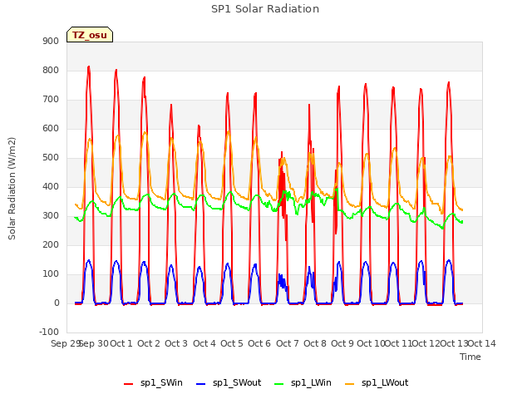This screenshot has height=399, width=532.
Task: Click the 400 y-axis tick label
Action: [51, 186]
